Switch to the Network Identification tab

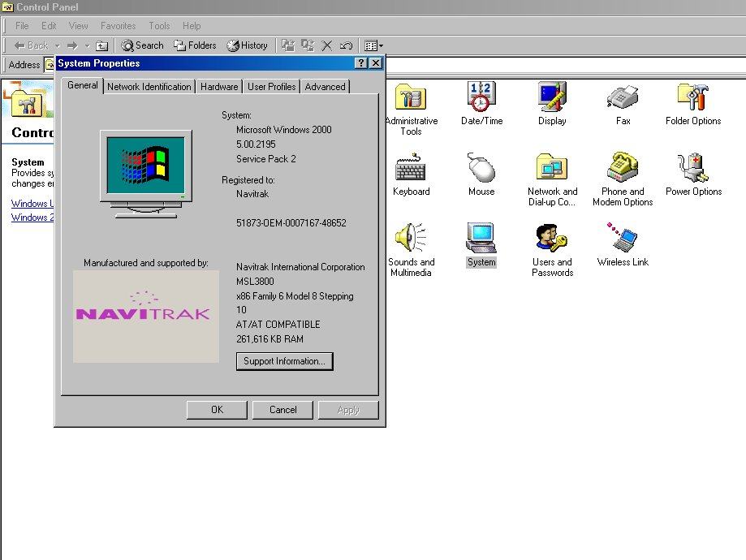(x=149, y=87)
